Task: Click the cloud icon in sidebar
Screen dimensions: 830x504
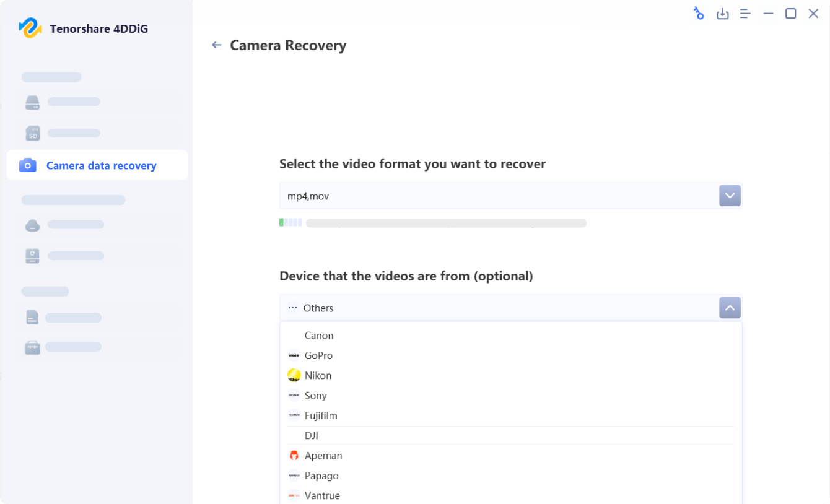Action: click(32, 225)
